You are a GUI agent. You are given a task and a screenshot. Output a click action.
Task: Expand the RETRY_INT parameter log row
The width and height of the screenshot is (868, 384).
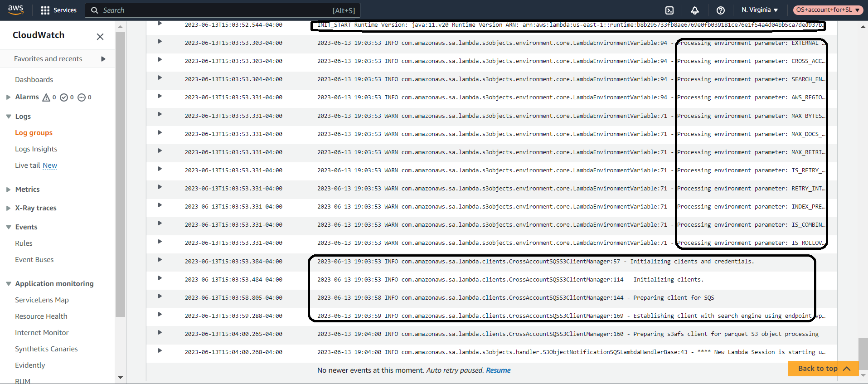(x=160, y=187)
